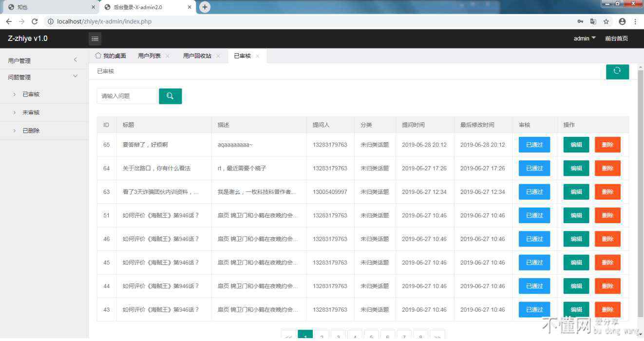The height and width of the screenshot is (341, 644).
Task: Reload the page with browser refresh icon
Action: 35,21
